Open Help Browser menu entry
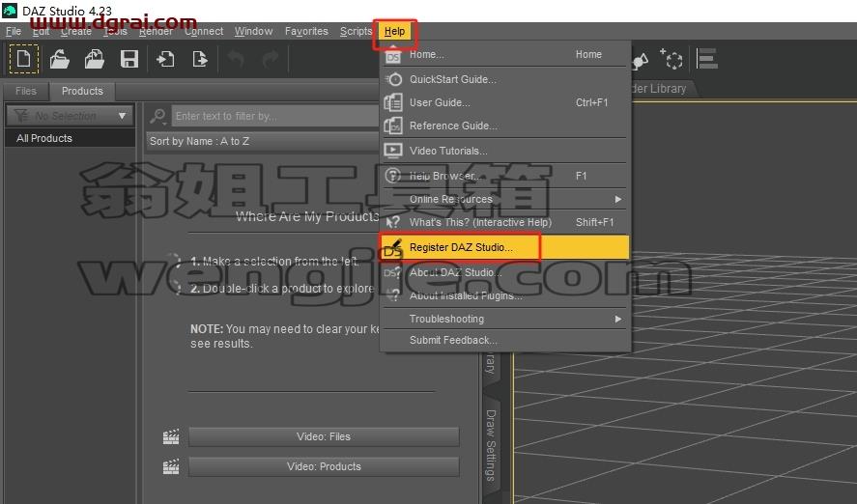The height and width of the screenshot is (504, 857). tap(505, 176)
